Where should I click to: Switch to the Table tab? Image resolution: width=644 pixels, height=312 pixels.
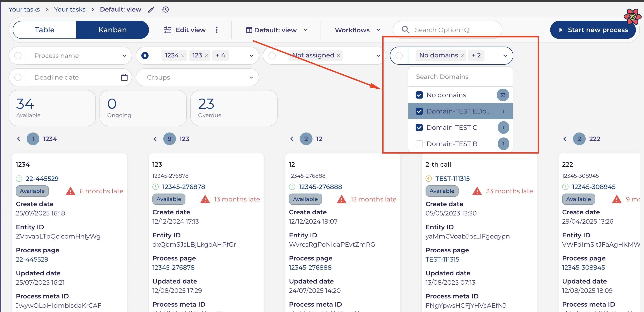[45, 30]
